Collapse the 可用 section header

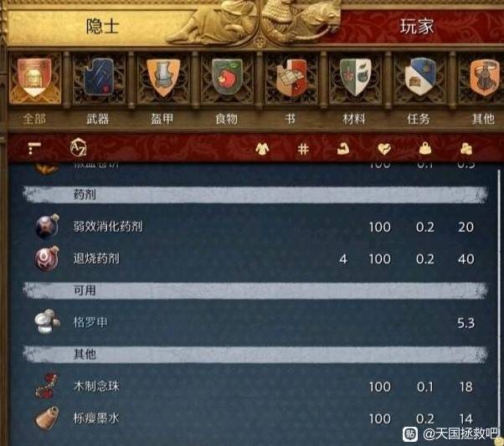click(x=255, y=290)
